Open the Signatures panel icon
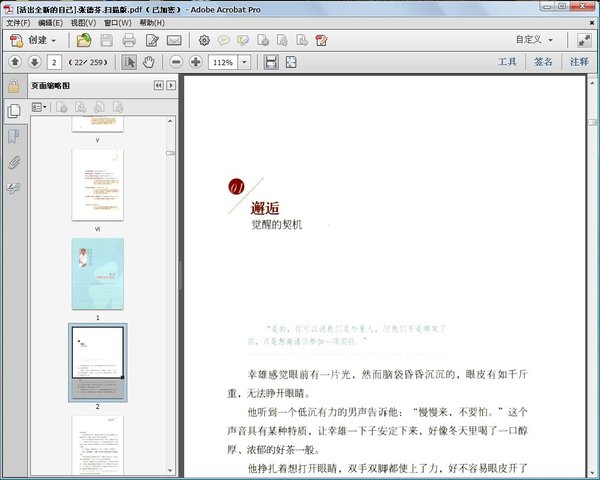 point(13,188)
